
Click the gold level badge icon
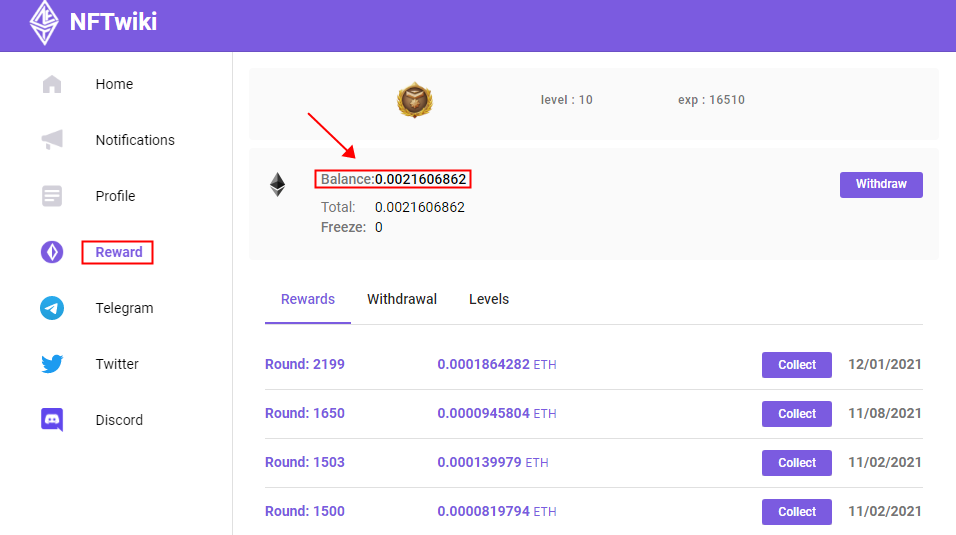[x=415, y=100]
